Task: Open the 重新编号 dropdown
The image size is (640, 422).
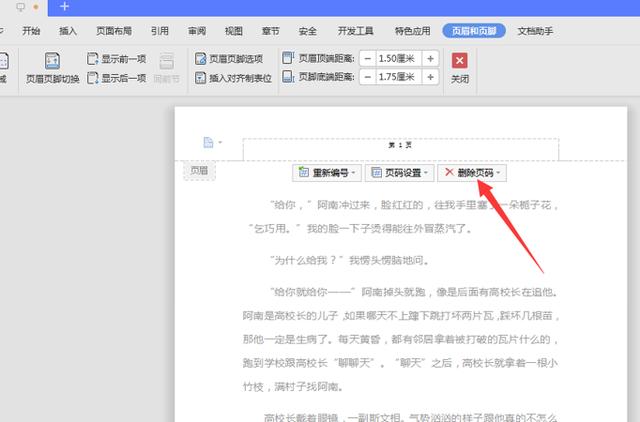Action: [x=327, y=173]
